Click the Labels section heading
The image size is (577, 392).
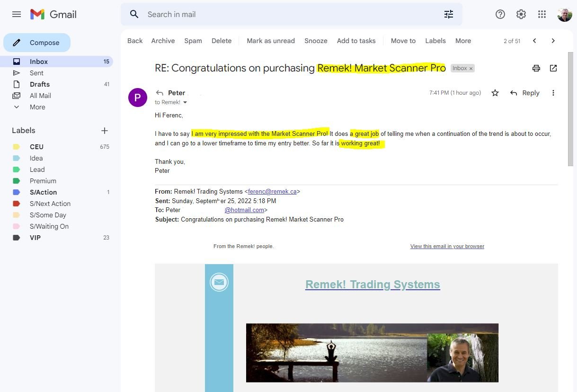[x=24, y=131]
